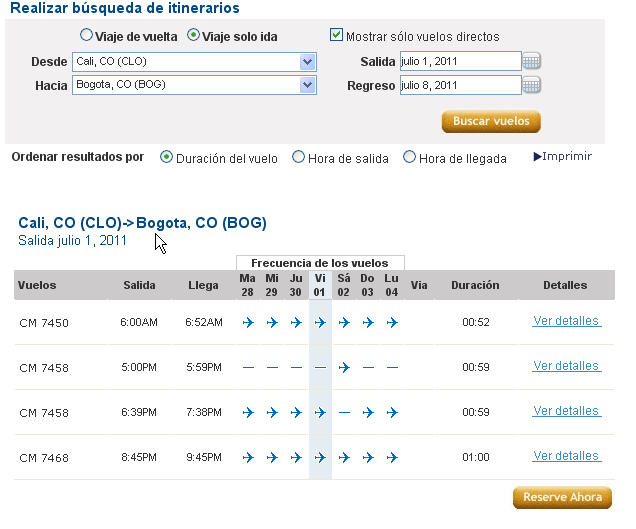Sort results by Hora de salida
This screenshot has height=529, width=636.
point(298,157)
